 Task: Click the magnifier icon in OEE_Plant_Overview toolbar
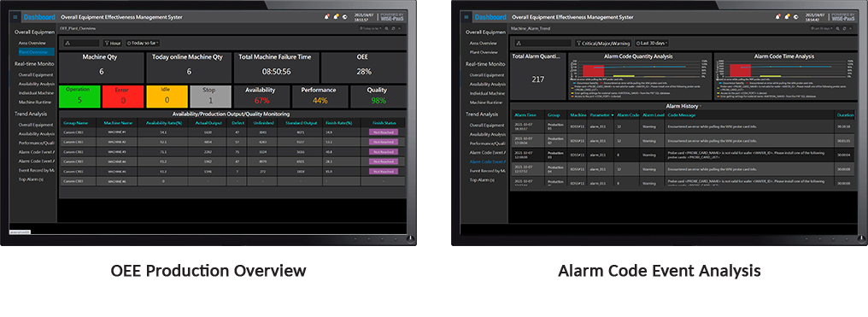click(387, 27)
